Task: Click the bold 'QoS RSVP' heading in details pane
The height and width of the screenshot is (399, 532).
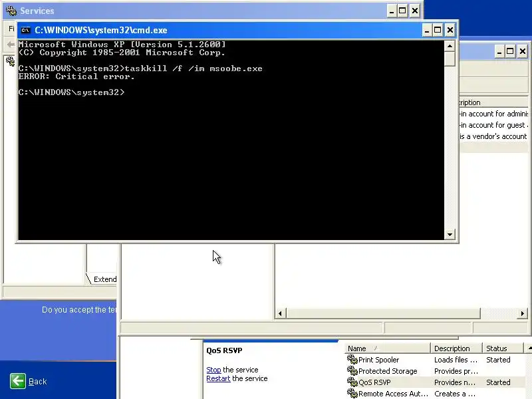Action: click(224, 350)
